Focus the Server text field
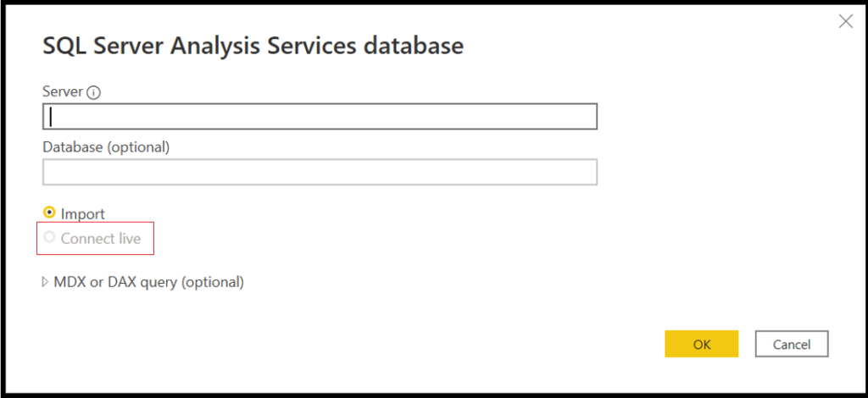Image resolution: width=868 pixels, height=398 pixels. coord(320,116)
